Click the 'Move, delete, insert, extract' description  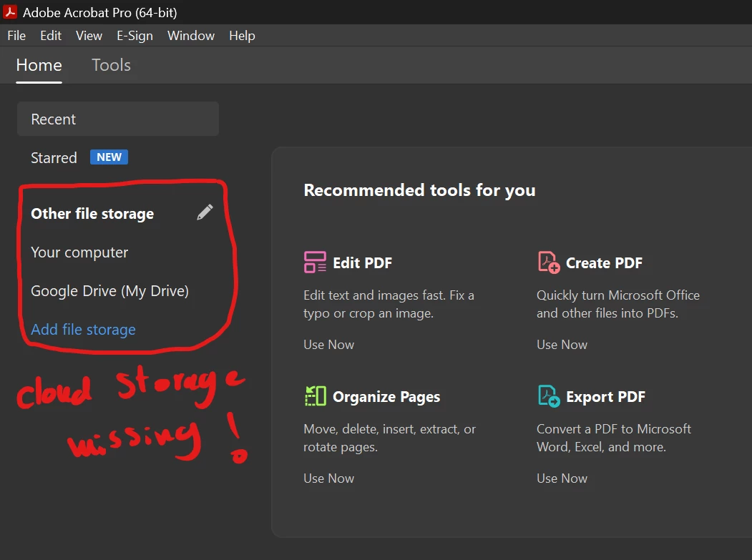click(x=390, y=438)
